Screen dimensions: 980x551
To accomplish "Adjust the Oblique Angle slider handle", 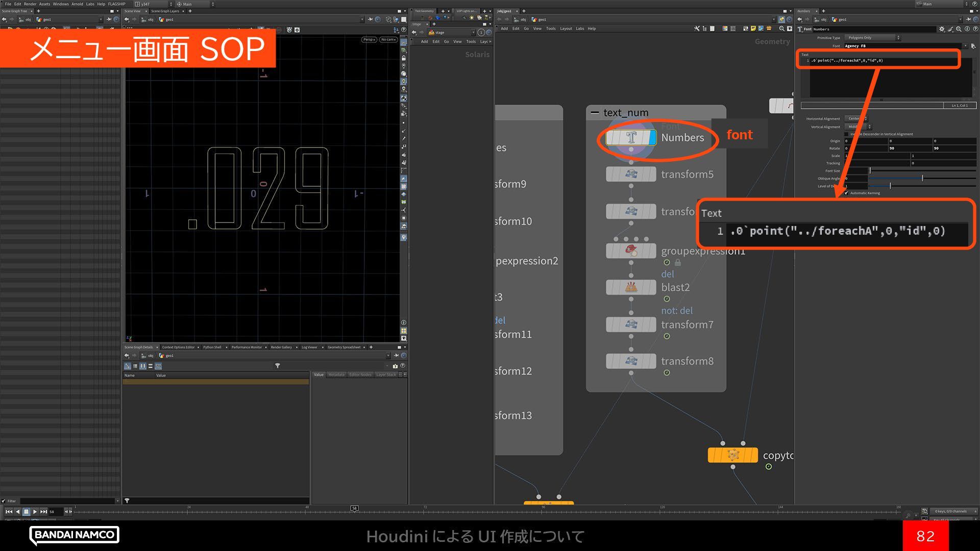I will [922, 178].
